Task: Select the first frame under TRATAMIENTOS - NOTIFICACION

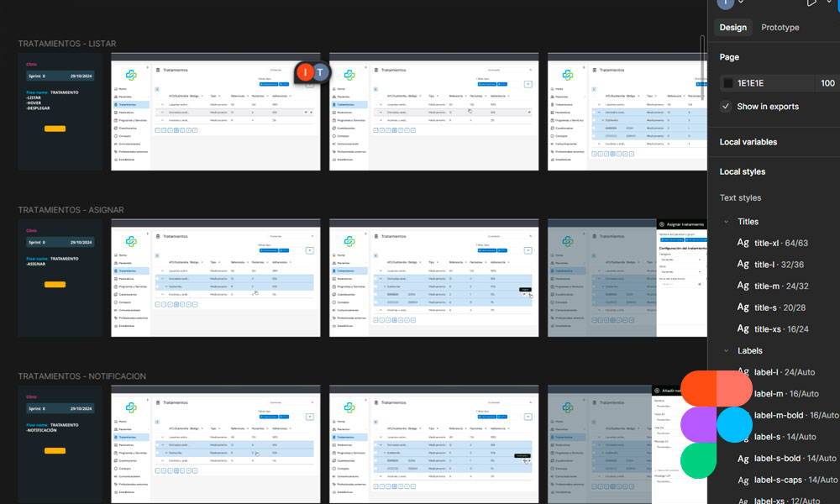Action: 60,444
